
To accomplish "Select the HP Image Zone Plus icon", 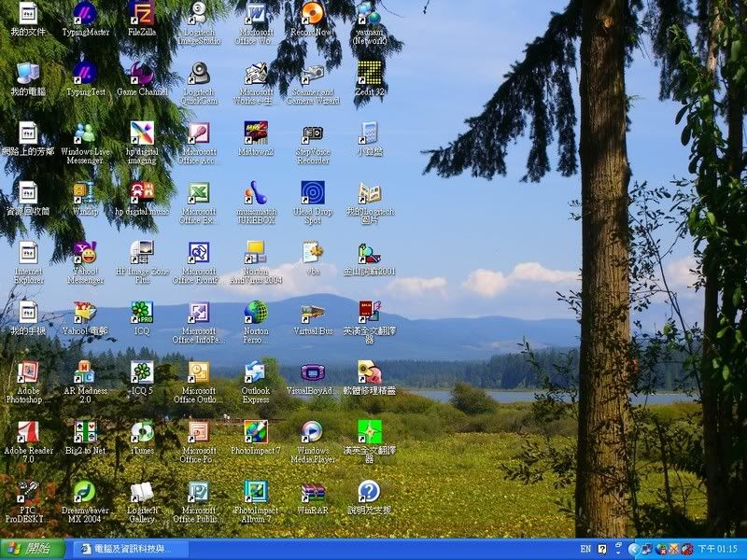I will (x=142, y=252).
